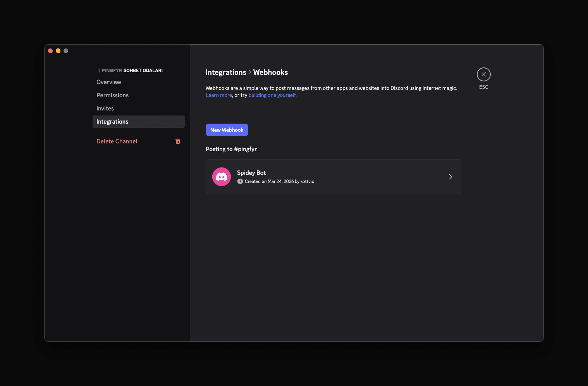Click the clock icon beside the creation date

pos(240,181)
